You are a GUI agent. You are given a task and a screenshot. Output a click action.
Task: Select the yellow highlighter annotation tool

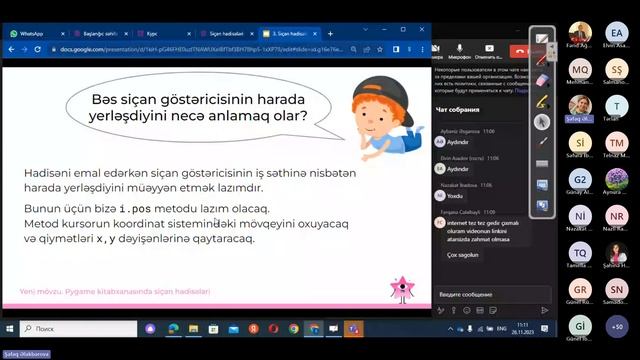(542, 101)
